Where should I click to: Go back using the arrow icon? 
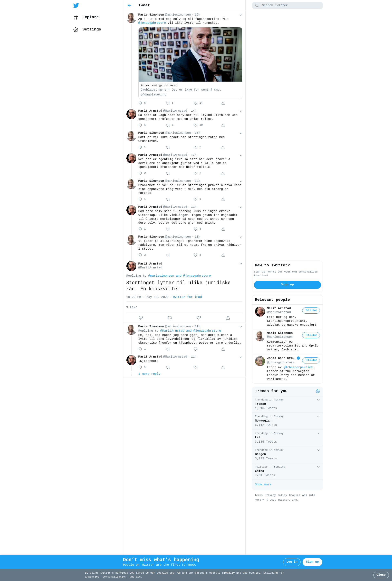pyautogui.click(x=129, y=5)
